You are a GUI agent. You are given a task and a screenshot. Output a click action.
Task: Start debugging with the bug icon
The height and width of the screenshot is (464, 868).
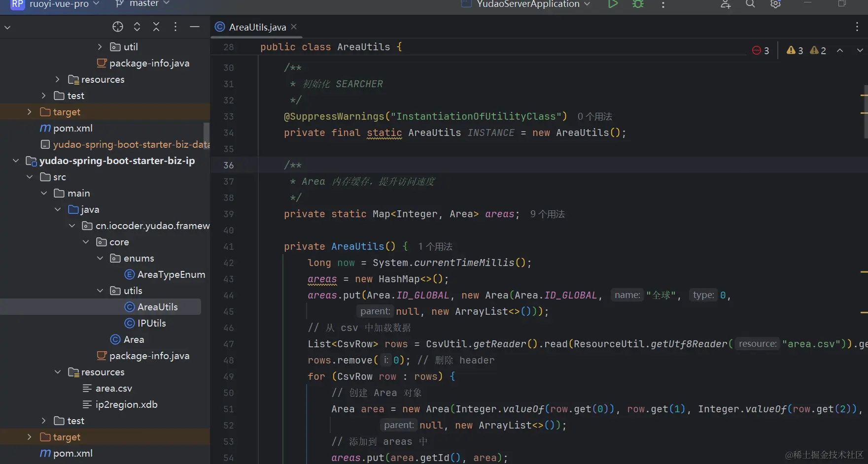[x=638, y=4]
